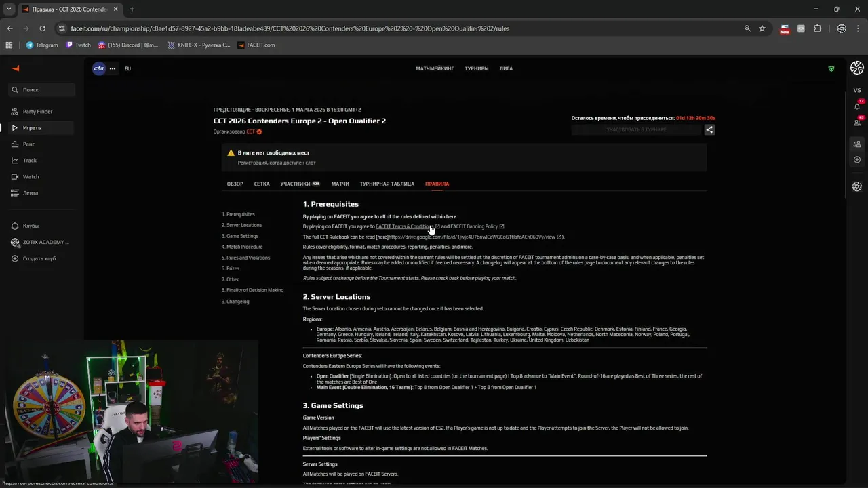This screenshot has height=488, width=868.
Task: Open FACEIT Banning Policy link
Action: pos(477,226)
